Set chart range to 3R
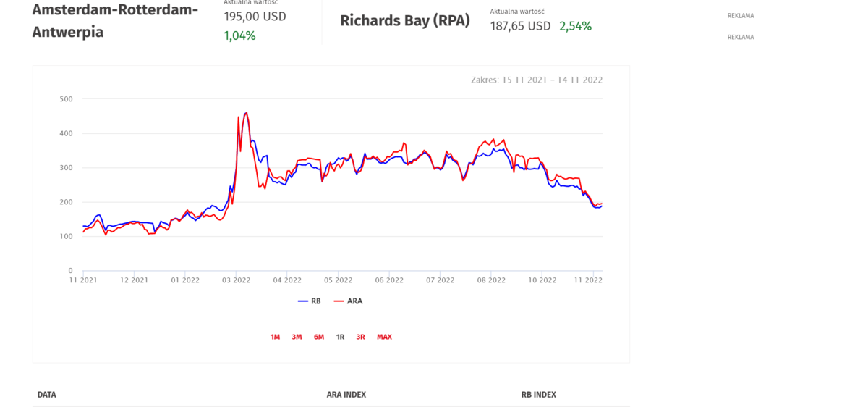This screenshot has width=868, height=407. 360,337
